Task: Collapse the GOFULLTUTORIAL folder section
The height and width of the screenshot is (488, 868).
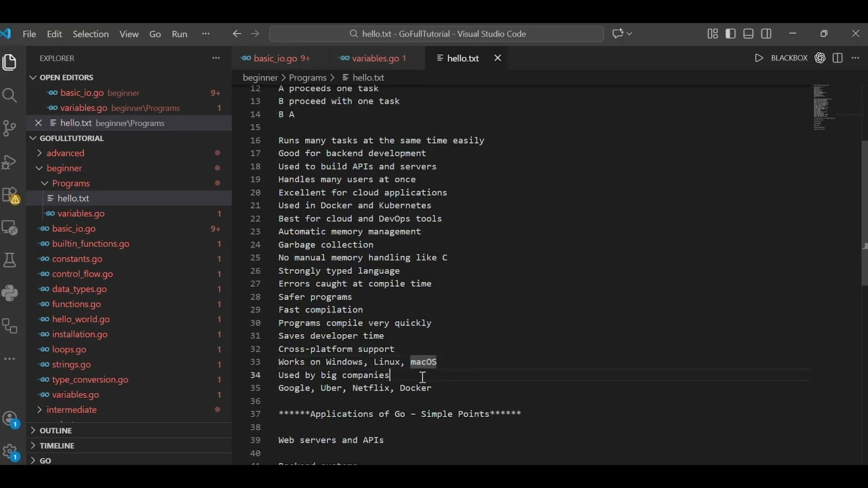Action: pos(71,138)
